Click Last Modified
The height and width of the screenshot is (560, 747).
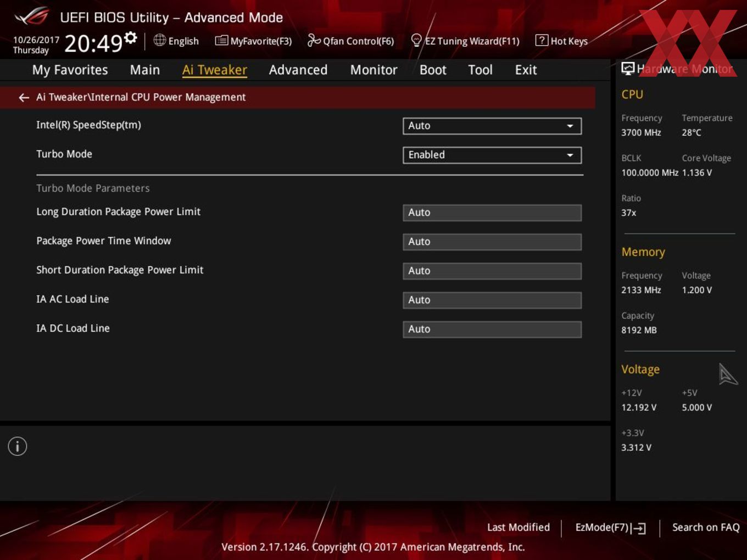coord(519,527)
